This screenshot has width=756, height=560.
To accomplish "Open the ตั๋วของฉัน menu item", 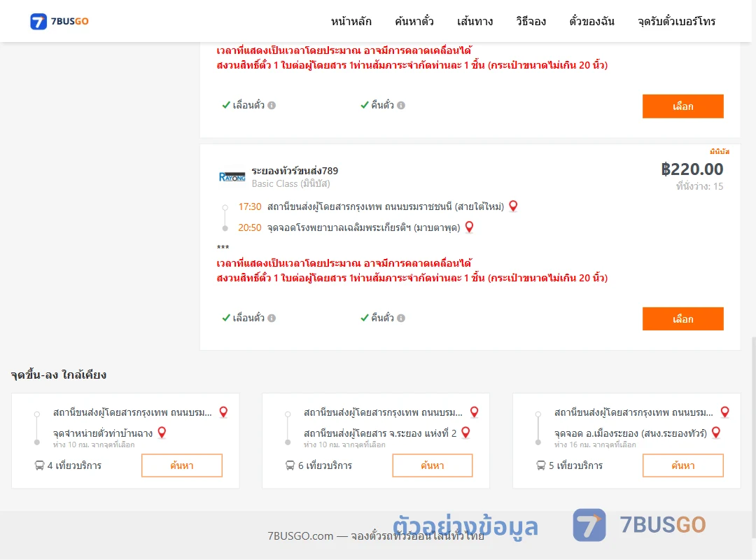I will click(591, 21).
